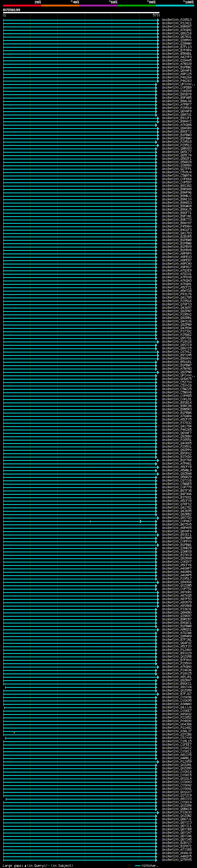
Task: Click UniRef100_C1ML15 label
Action: point(176,741)
